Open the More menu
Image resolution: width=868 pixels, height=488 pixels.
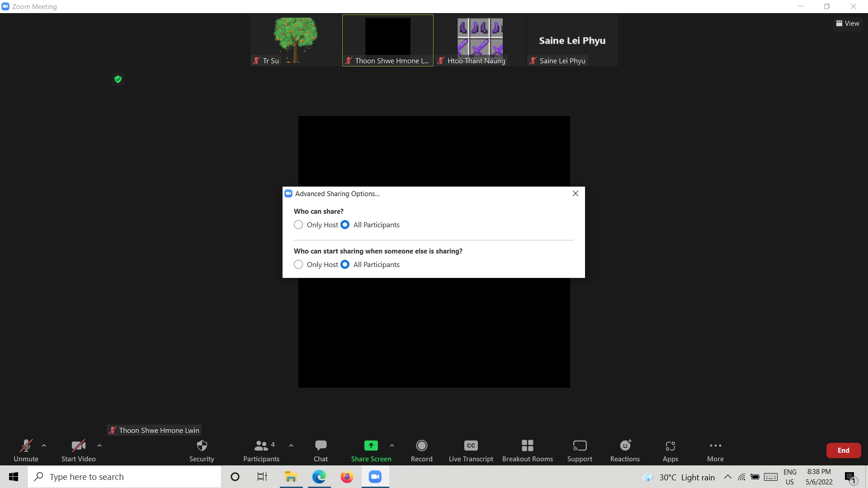click(x=715, y=450)
